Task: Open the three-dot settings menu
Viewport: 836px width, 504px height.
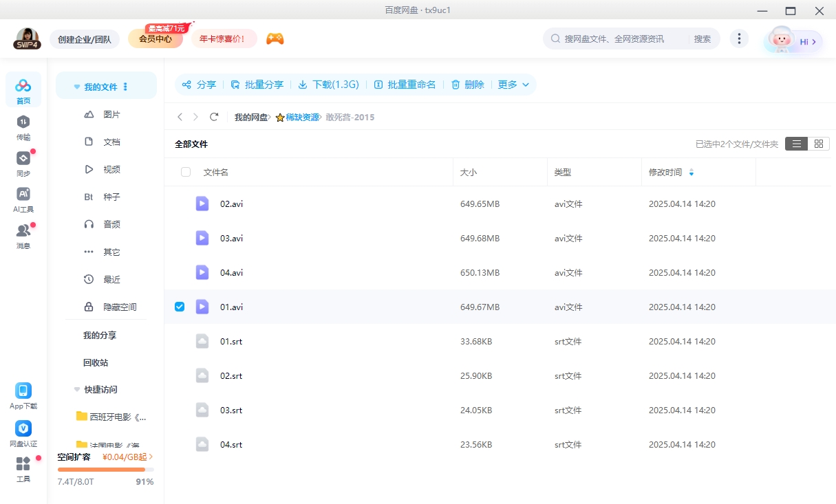Action: (x=739, y=39)
